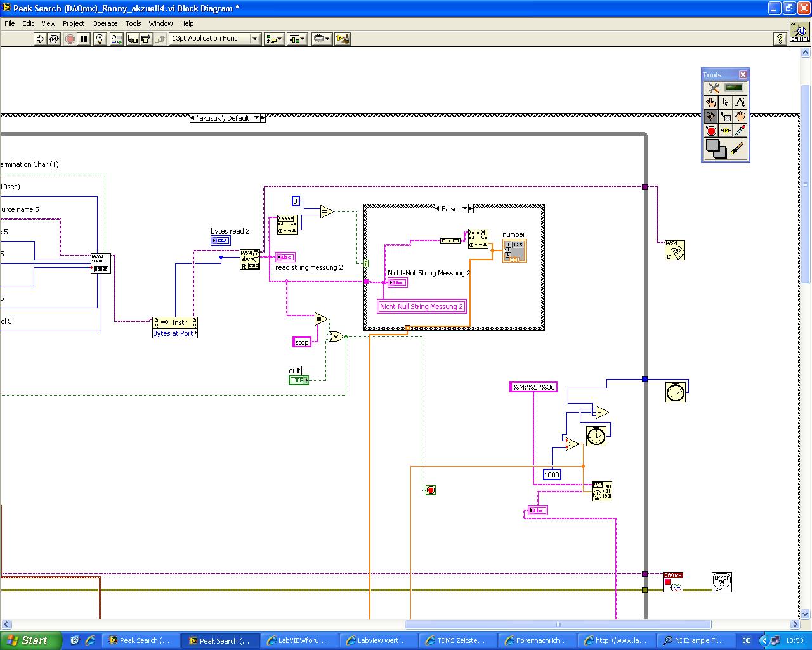This screenshot has width=812, height=650.
Task: Go to previous case of False structure
Action: pyautogui.click(x=437, y=209)
